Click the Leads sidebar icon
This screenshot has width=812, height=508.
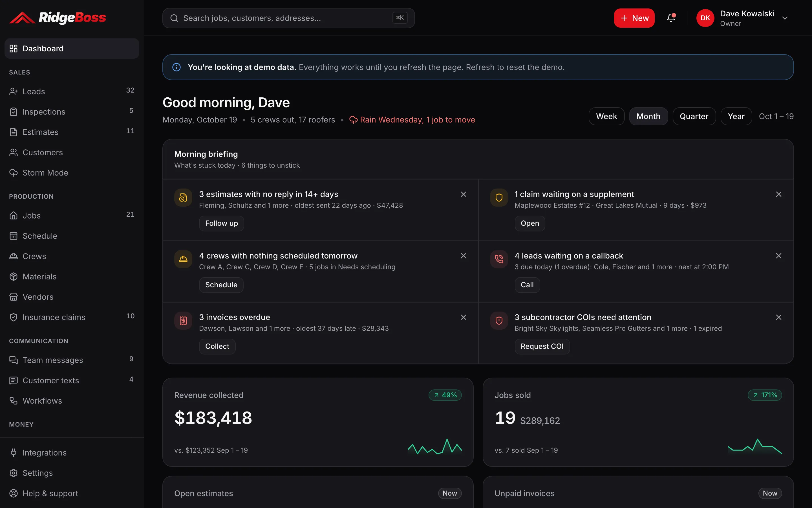pyautogui.click(x=14, y=91)
